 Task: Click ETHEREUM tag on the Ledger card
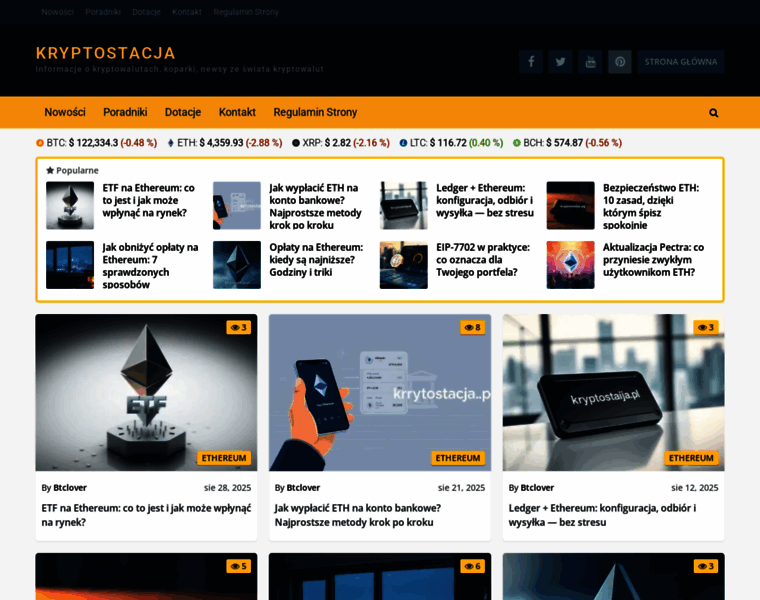coord(691,458)
